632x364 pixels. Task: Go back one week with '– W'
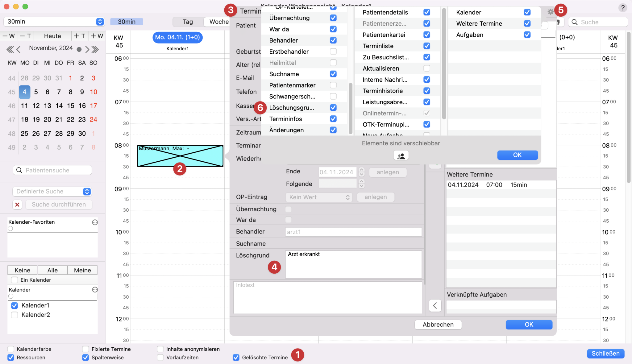click(9, 36)
